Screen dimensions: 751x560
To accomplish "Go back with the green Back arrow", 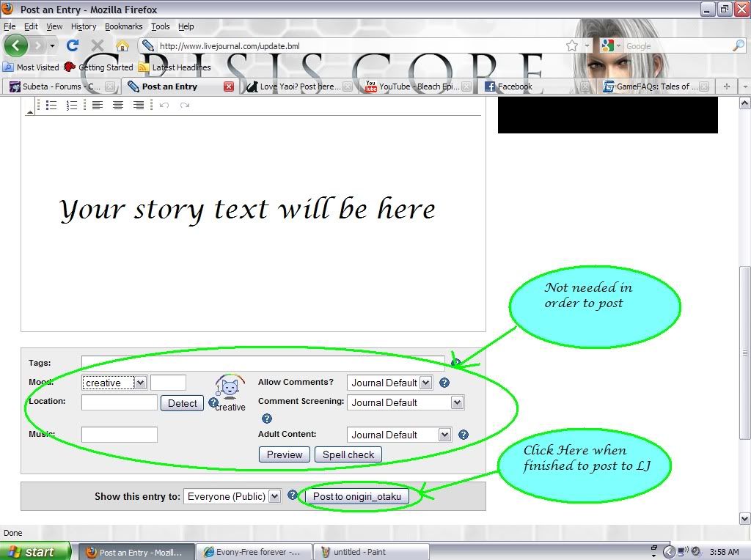I will coord(16,45).
